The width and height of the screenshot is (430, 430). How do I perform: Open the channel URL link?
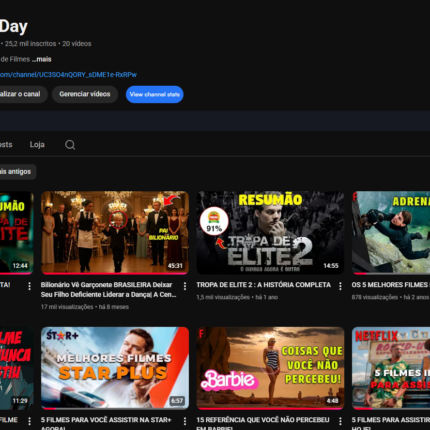click(68, 75)
